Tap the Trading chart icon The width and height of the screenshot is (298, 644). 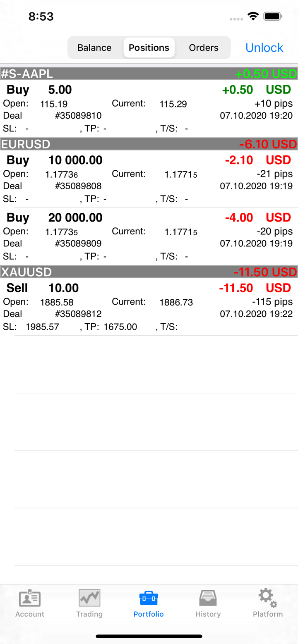[x=89, y=599]
